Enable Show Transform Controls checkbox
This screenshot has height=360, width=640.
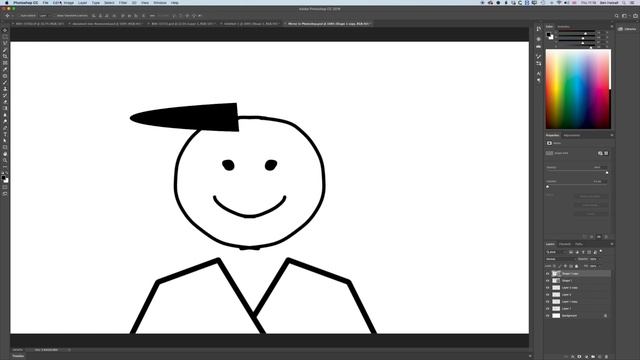click(55, 16)
